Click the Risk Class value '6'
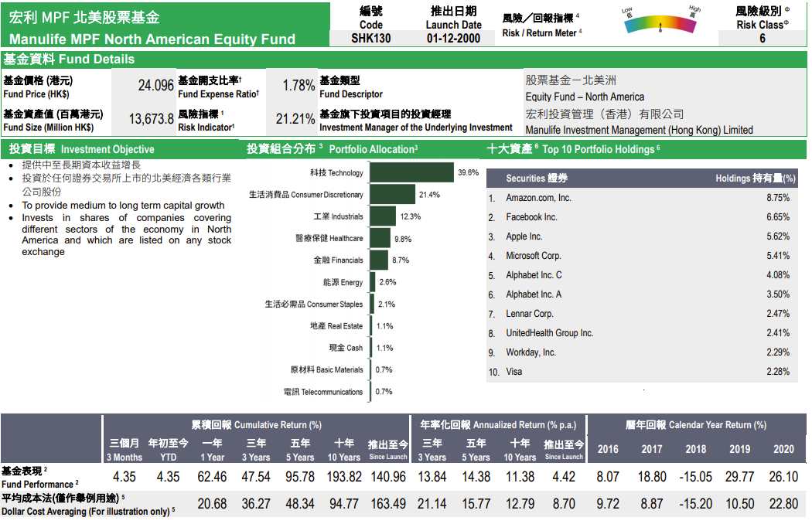The height and width of the screenshot is (524, 812). click(763, 39)
